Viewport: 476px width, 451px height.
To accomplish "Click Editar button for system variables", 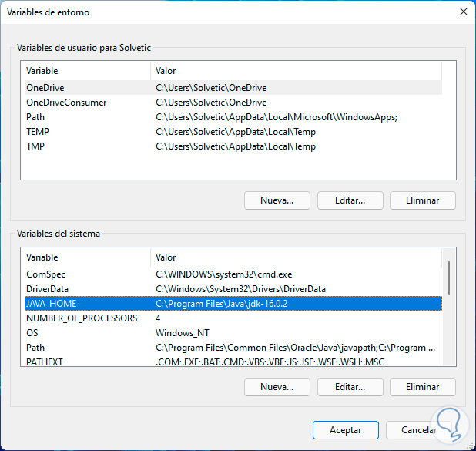I will coord(350,387).
